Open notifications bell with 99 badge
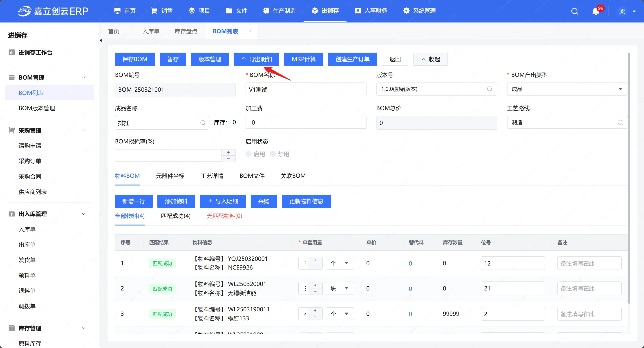 click(x=596, y=11)
